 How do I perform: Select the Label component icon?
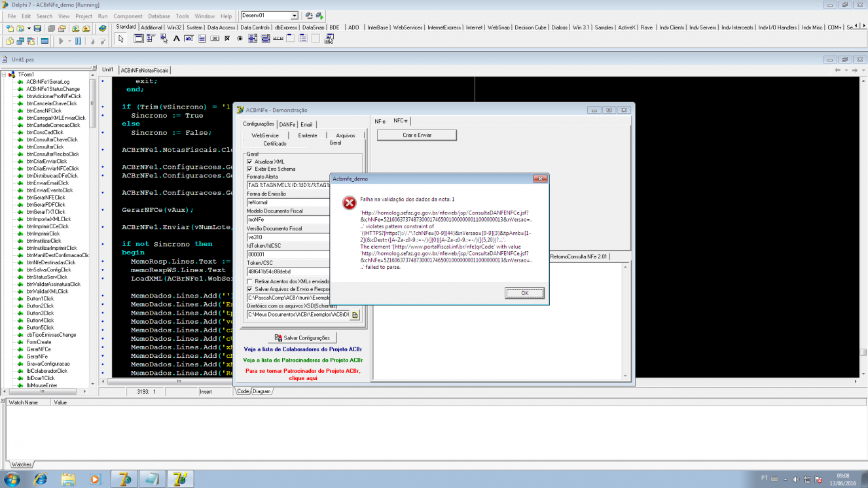tap(176, 39)
